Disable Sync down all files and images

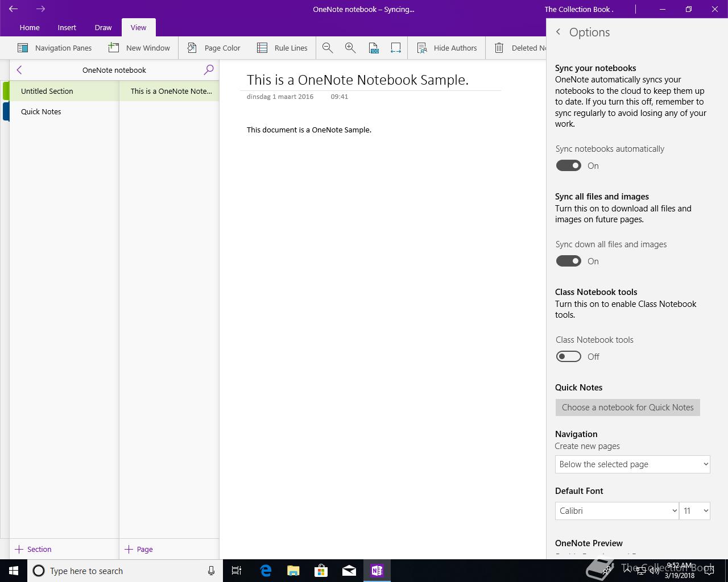(x=569, y=261)
